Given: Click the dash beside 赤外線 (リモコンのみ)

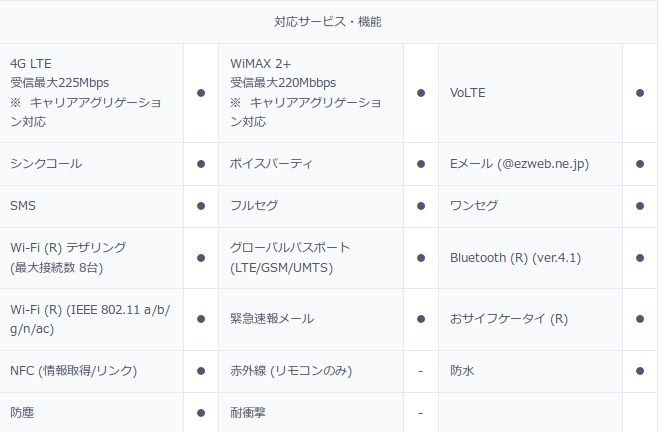Looking at the screenshot, I should coord(421,371).
